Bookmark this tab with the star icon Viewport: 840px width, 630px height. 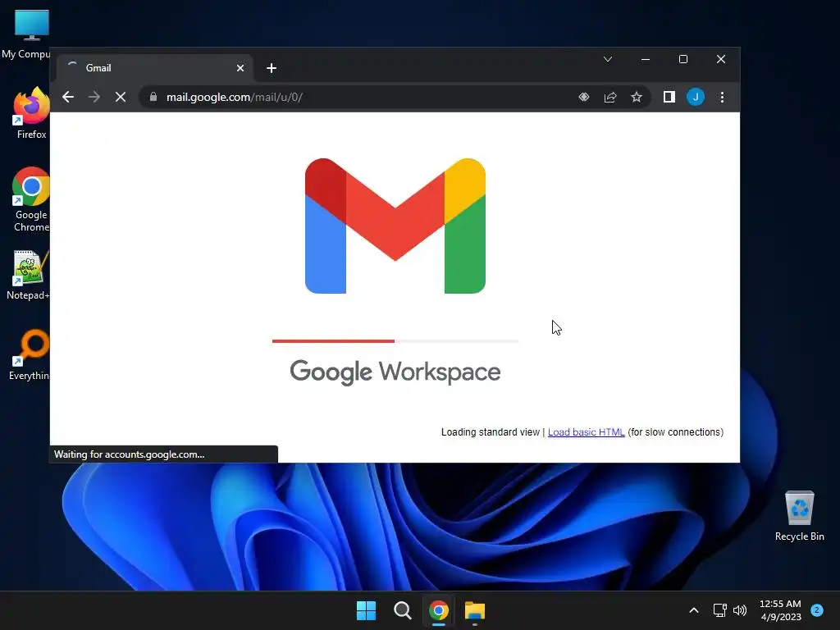point(636,97)
